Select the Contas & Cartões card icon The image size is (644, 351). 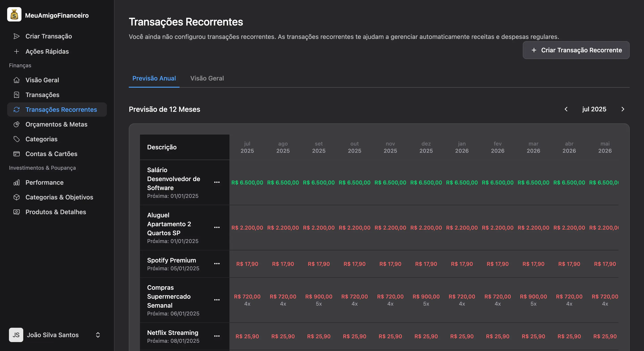pyautogui.click(x=17, y=154)
